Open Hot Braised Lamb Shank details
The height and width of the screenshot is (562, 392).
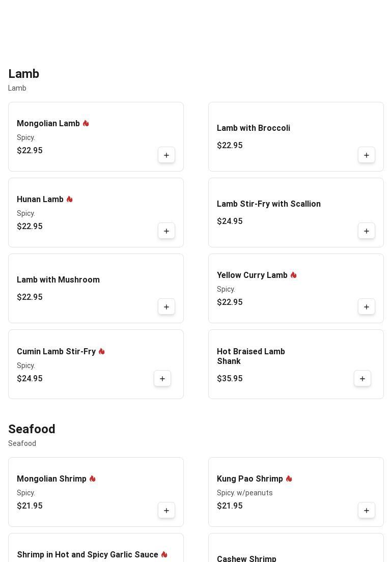[x=251, y=356]
